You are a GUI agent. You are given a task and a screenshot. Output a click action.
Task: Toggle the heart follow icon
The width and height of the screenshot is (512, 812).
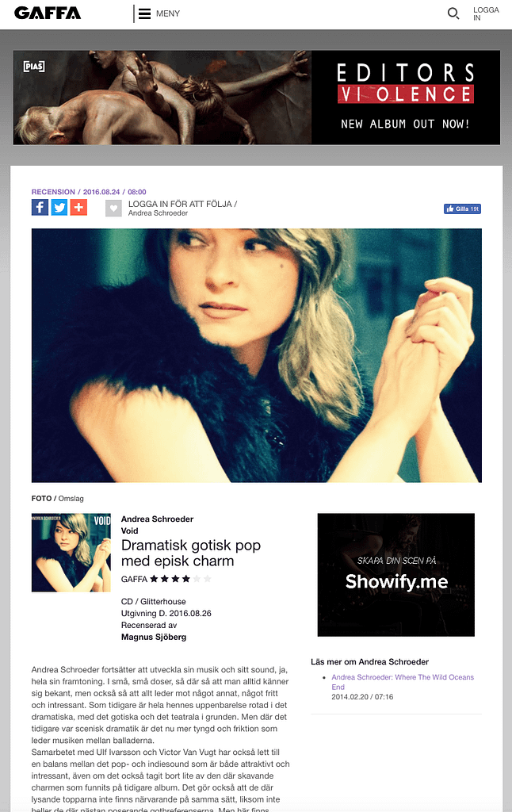pos(113,209)
